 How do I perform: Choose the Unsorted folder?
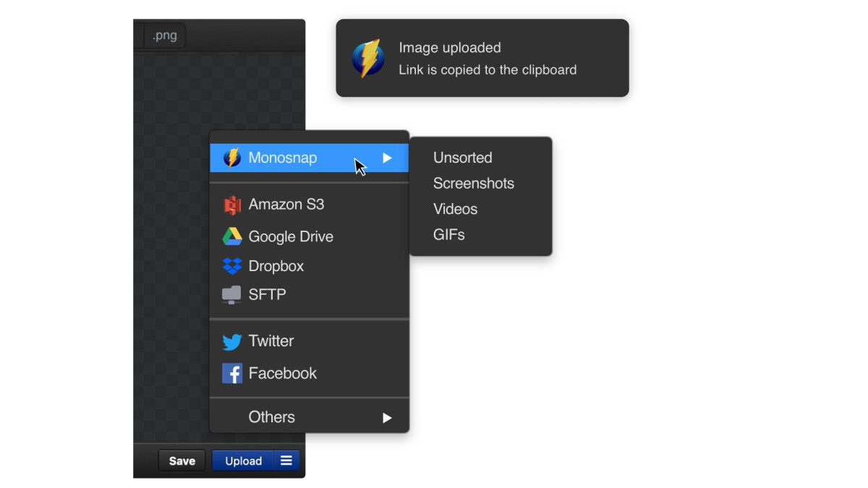[462, 158]
